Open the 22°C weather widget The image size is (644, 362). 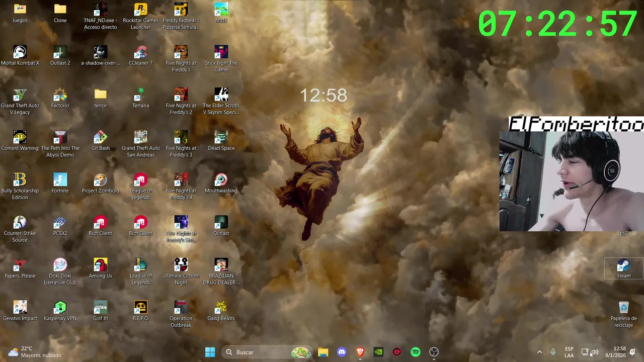pos(34,352)
